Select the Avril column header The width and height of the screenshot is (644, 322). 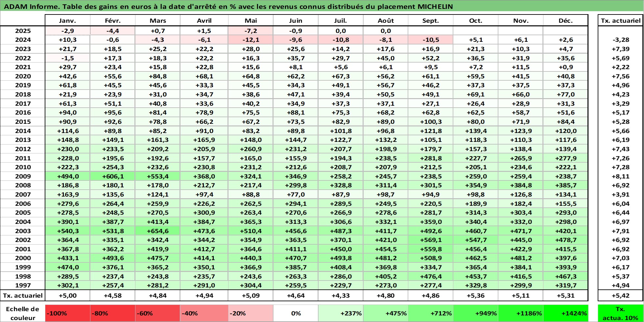tap(204, 20)
